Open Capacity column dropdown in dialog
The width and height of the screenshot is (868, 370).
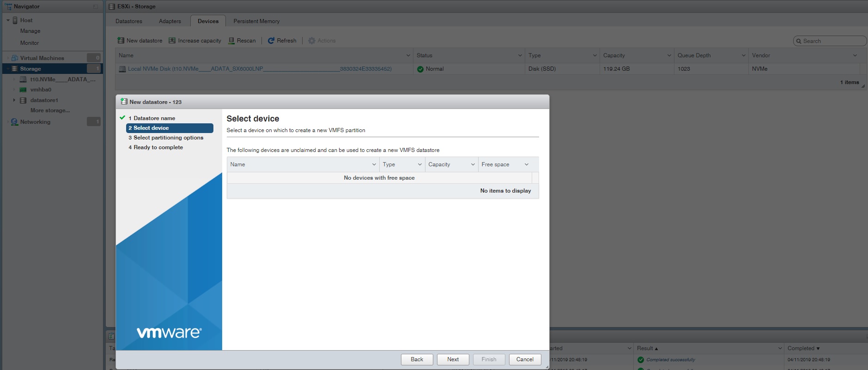pyautogui.click(x=473, y=164)
